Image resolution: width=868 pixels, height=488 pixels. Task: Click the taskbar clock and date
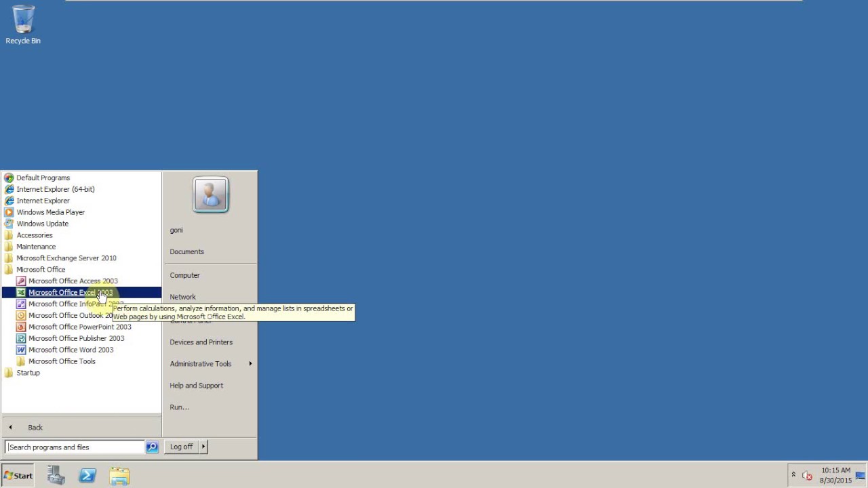[835, 475]
